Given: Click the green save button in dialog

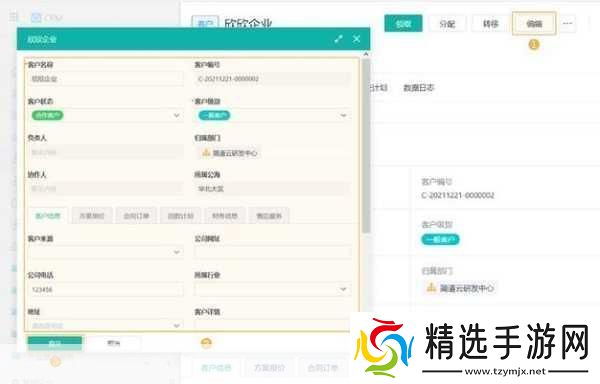Looking at the screenshot, I should 54,343.
